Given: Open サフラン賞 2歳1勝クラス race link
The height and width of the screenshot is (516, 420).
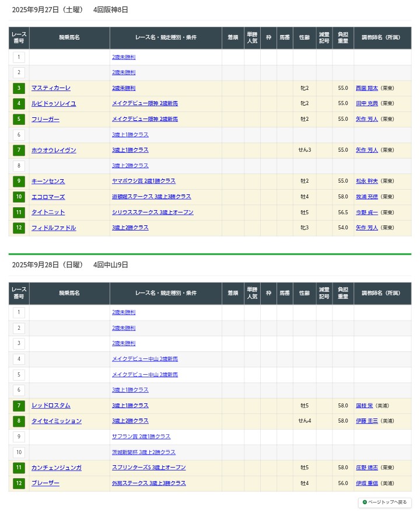Looking at the screenshot, I should (x=141, y=437).
